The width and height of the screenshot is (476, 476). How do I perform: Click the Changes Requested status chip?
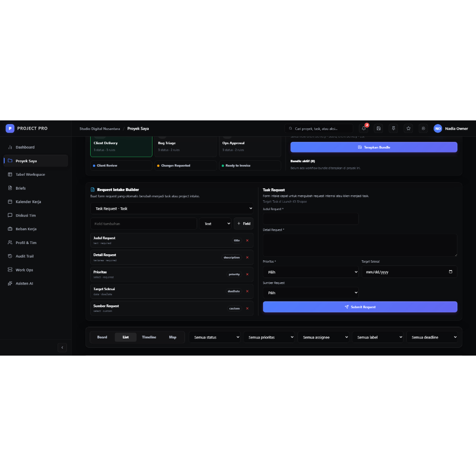tap(185, 165)
